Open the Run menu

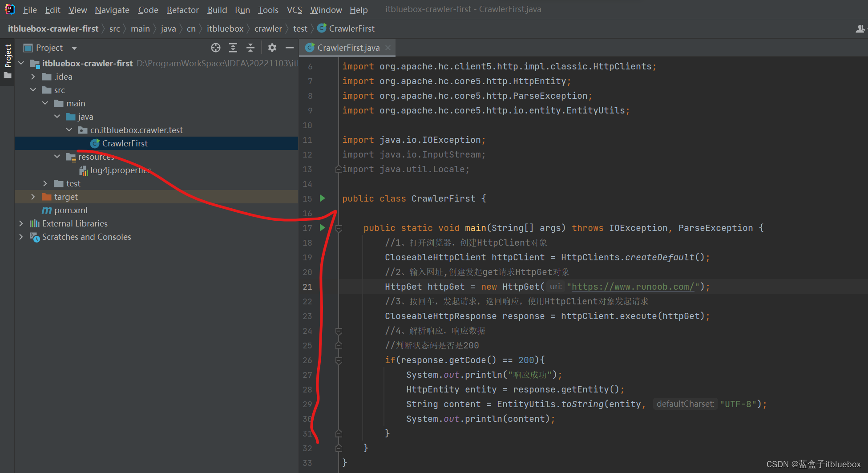(242, 10)
